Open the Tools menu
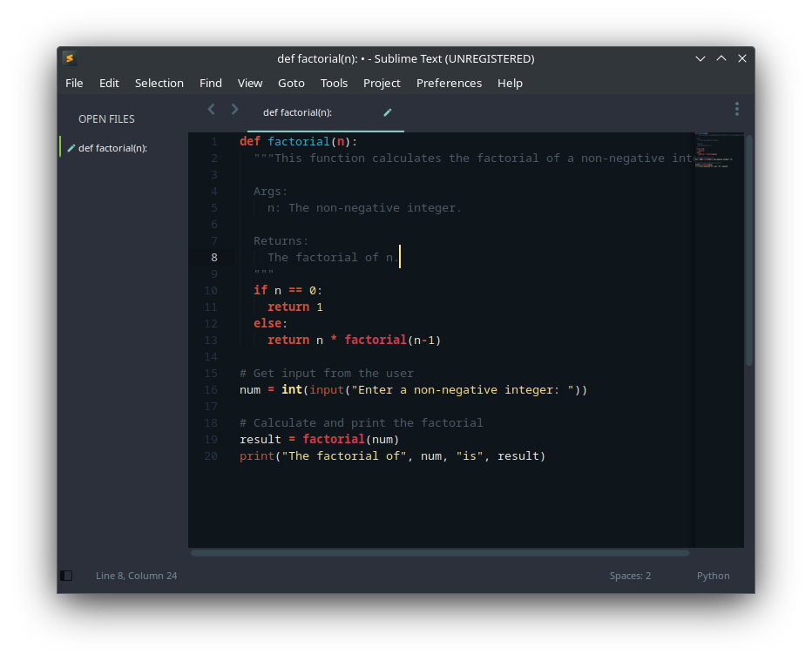The height and width of the screenshot is (661, 812). (x=334, y=83)
